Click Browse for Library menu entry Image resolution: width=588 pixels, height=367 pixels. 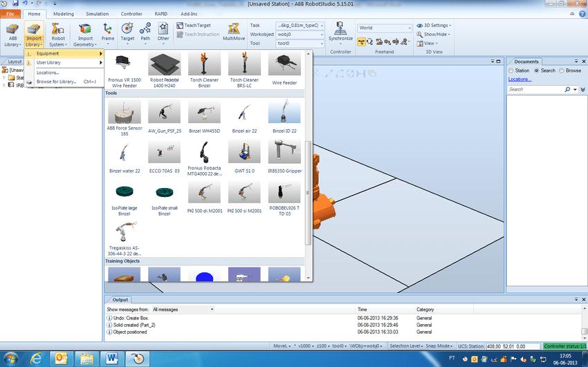(x=64, y=82)
